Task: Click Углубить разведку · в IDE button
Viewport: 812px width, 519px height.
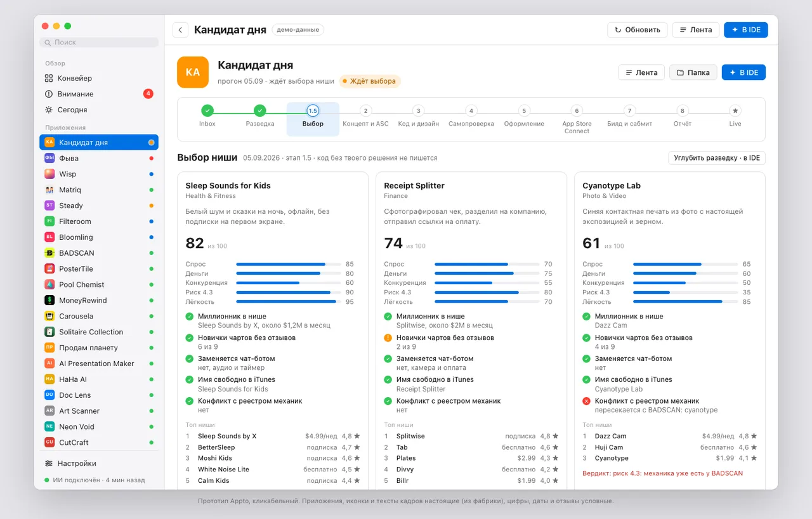Action: click(717, 158)
